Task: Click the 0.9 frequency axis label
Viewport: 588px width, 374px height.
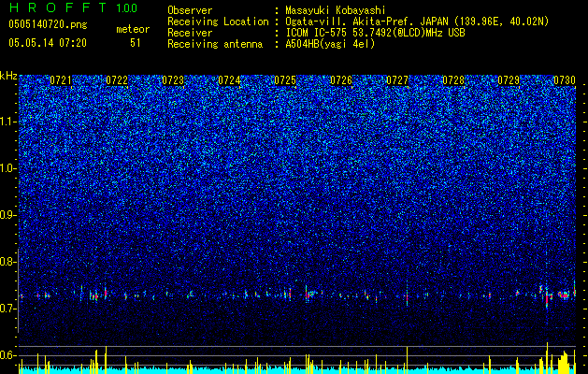Action: [x=8, y=215]
